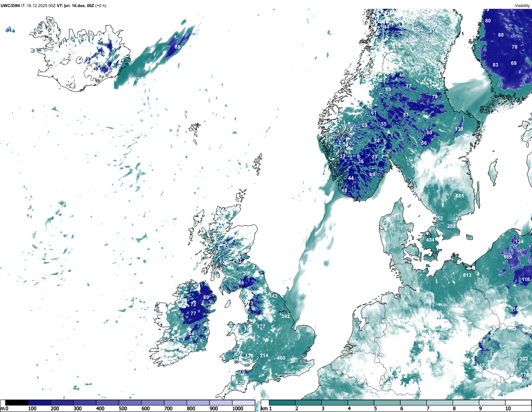Screen dimensions: 532x412
Task: Select the dark teal 1 km legend swatch
Action: tap(282, 403)
